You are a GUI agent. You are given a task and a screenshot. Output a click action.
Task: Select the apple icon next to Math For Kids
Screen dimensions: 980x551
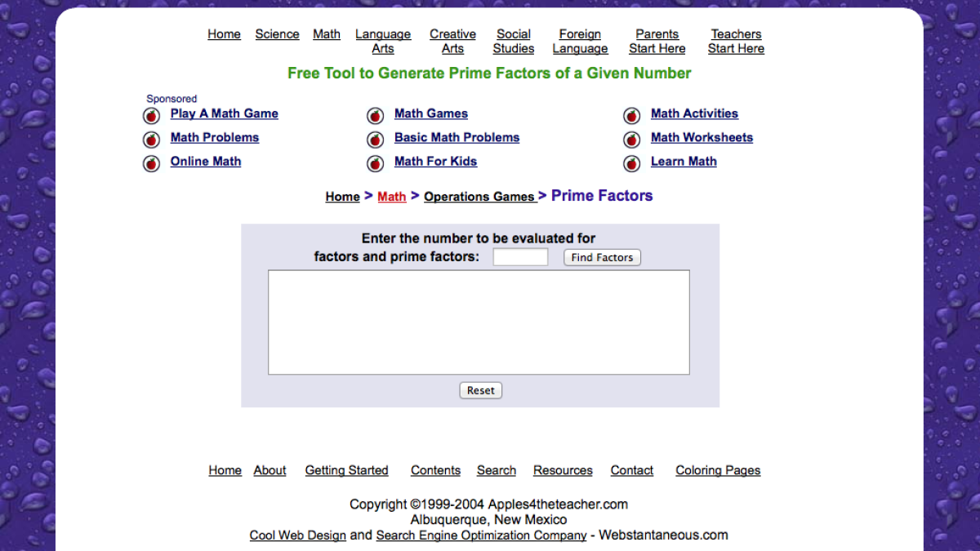tap(375, 162)
